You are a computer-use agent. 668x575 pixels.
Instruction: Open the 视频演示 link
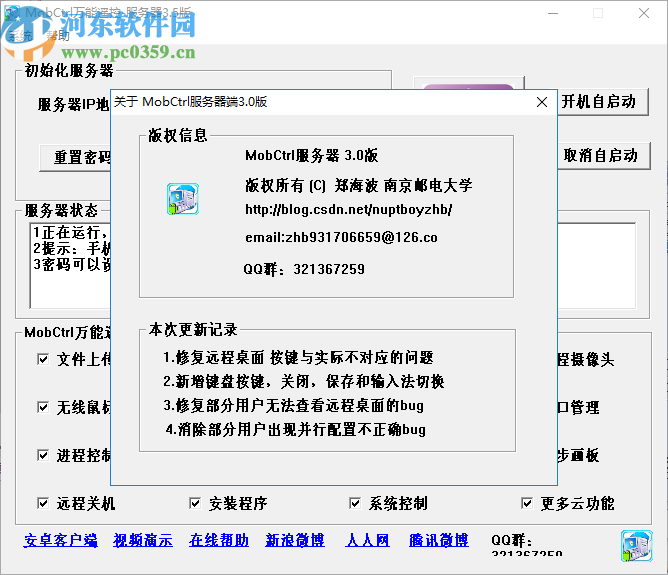(143, 540)
